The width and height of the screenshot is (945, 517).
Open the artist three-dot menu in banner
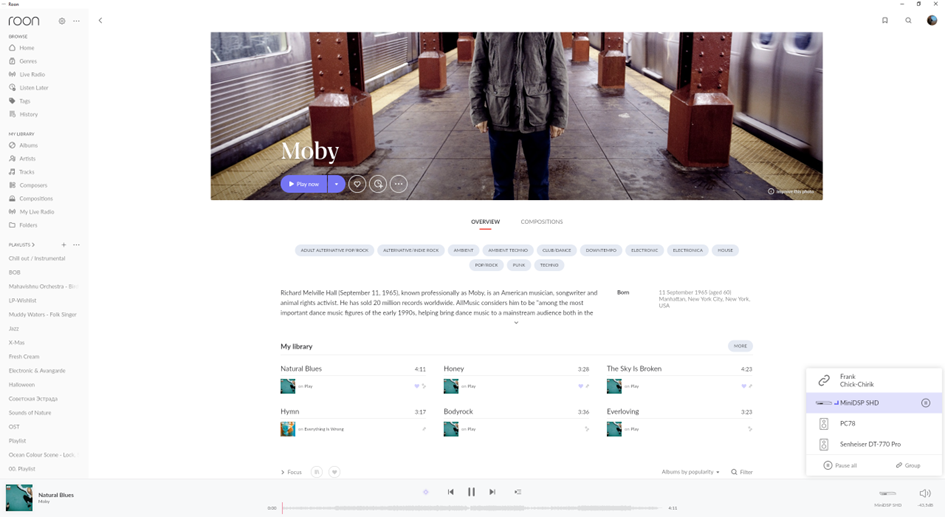coord(398,184)
